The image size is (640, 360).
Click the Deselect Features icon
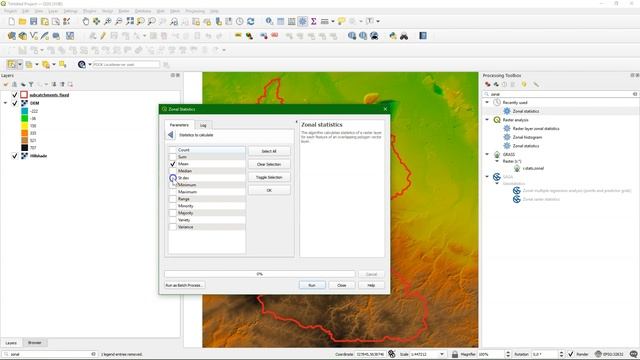62,64
